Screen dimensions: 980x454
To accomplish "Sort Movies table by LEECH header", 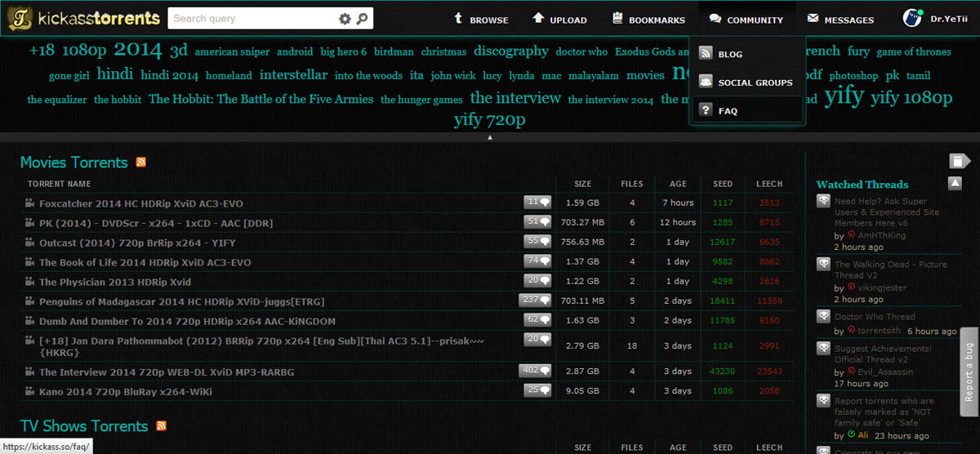I will (769, 184).
